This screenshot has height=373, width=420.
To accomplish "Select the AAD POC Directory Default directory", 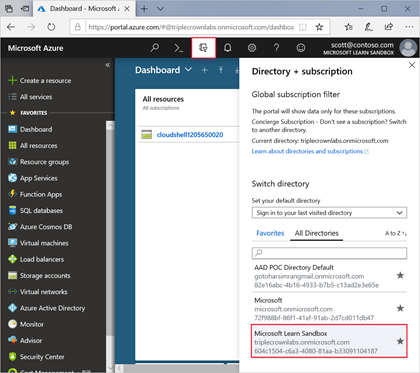I will click(x=329, y=276).
